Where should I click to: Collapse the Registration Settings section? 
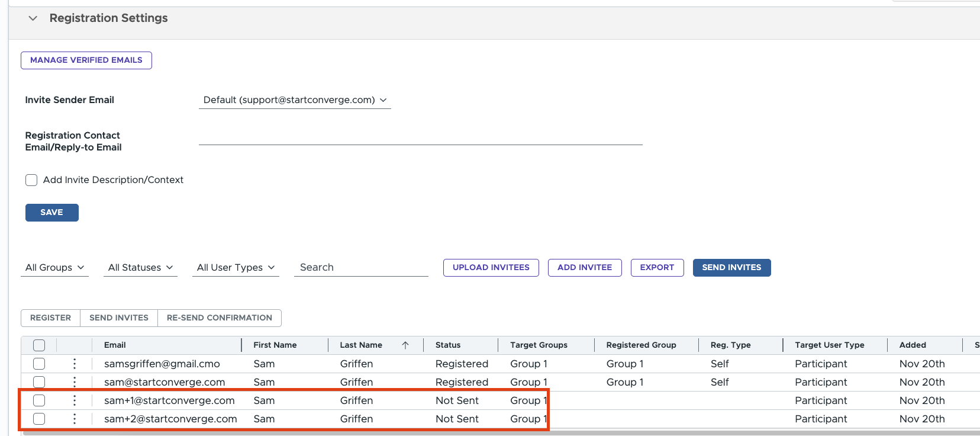pyautogui.click(x=33, y=18)
